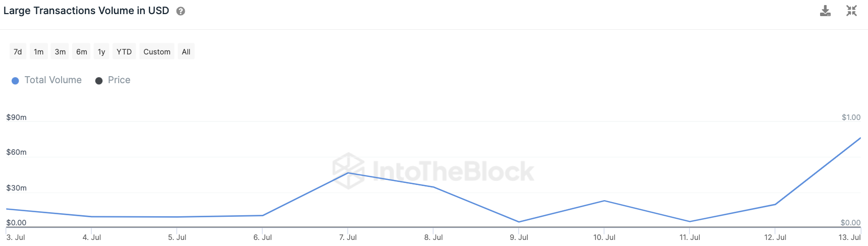Click the 10. Jul axis label
868x246 pixels.
point(604,237)
